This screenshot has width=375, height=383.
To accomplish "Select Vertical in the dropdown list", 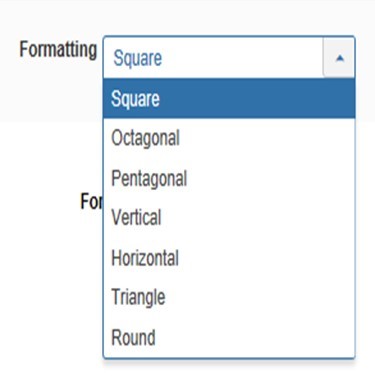I will pos(229,218).
